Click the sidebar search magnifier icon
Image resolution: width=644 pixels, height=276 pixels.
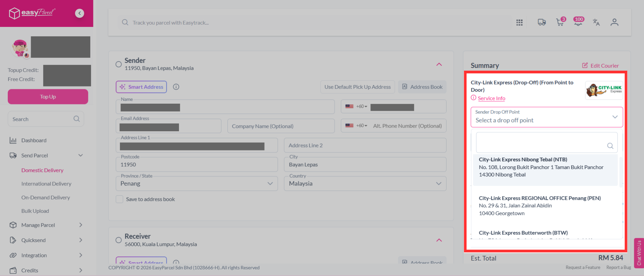76,119
